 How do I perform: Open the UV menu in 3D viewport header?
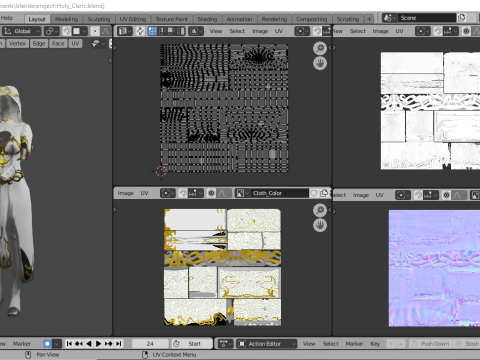pos(75,44)
